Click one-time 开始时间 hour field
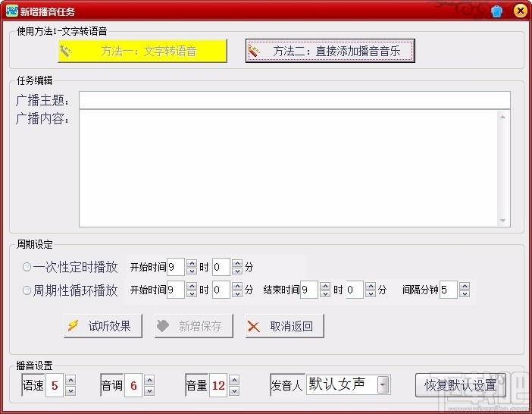 176,267
